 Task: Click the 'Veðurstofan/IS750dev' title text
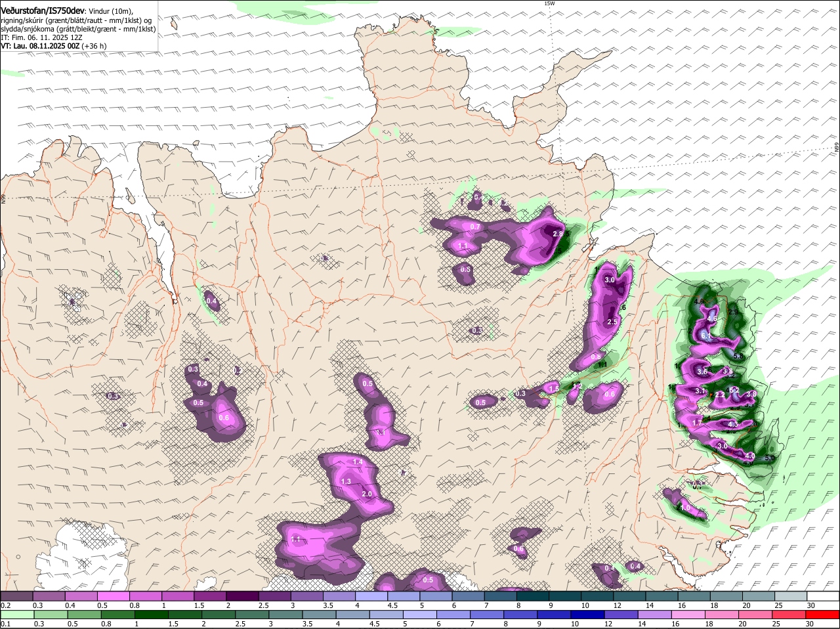[x=43, y=11]
